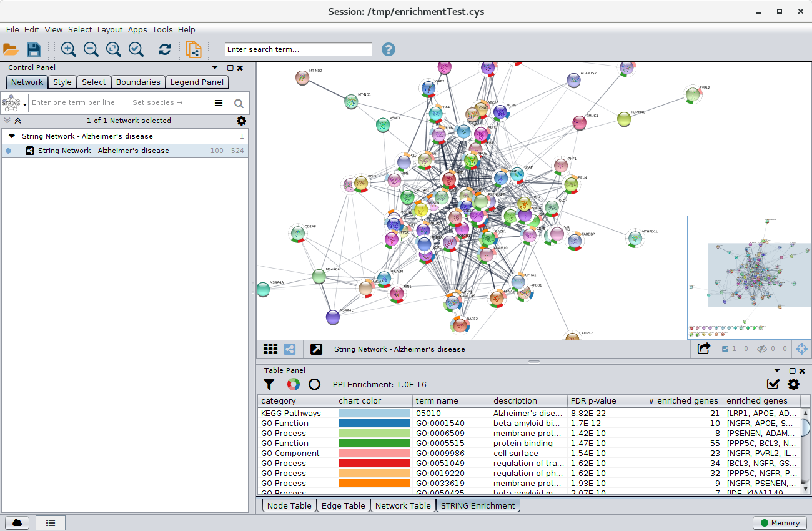This screenshot has height=531, width=812.
Task: Switch to the Edge Table tab
Action: [x=343, y=505]
